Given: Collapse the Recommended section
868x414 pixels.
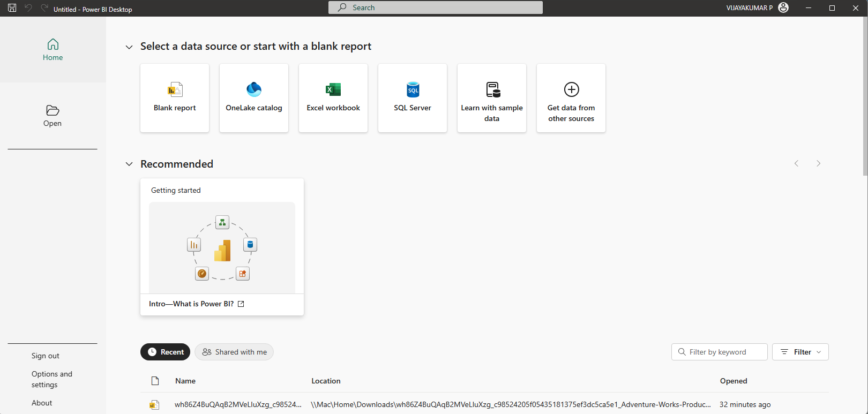Looking at the screenshot, I should click(x=129, y=164).
